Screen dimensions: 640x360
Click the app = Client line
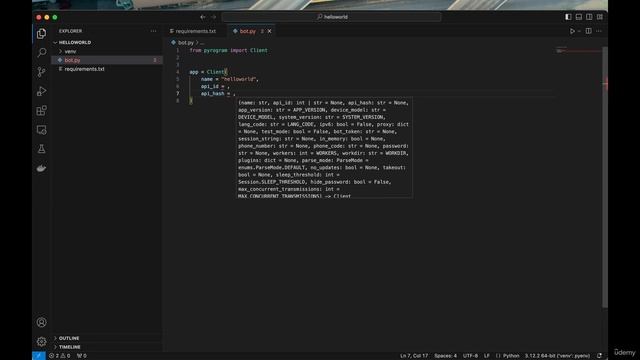coord(208,72)
